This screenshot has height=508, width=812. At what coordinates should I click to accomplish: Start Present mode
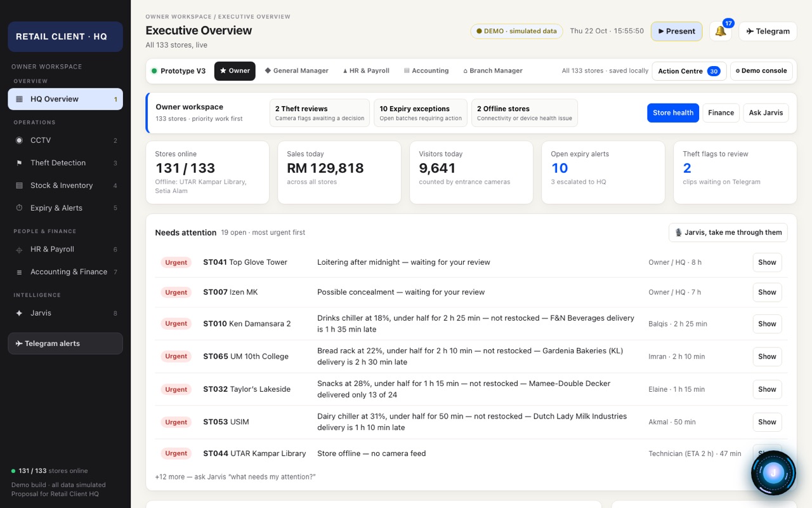pos(676,31)
